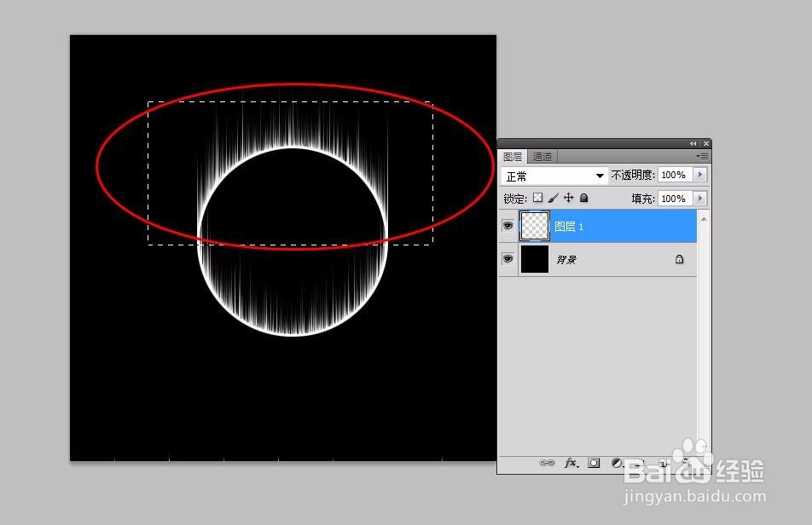812x525 pixels.
Task: Click the 图层 1 layer name
Action: (569, 227)
